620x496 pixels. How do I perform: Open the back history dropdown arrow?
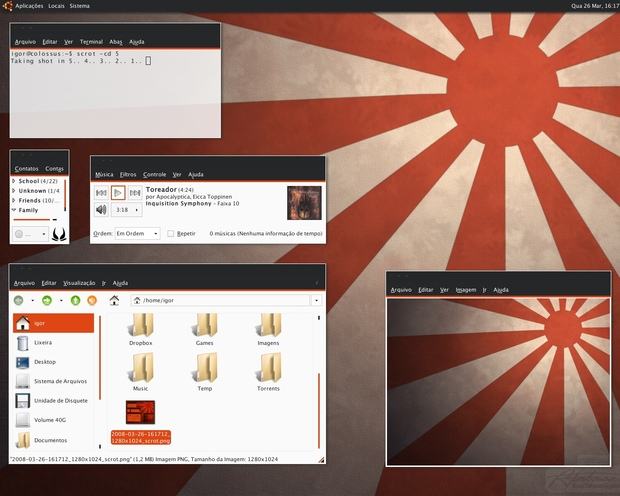pyautogui.click(x=32, y=301)
